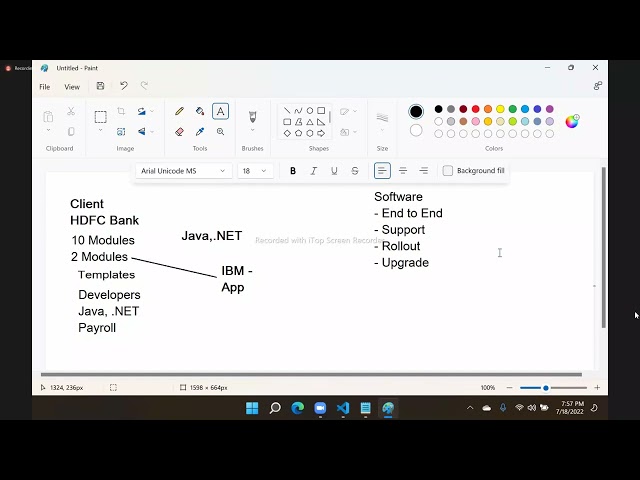Click the Resize and skew icon
The image size is (640, 480).
point(121,132)
